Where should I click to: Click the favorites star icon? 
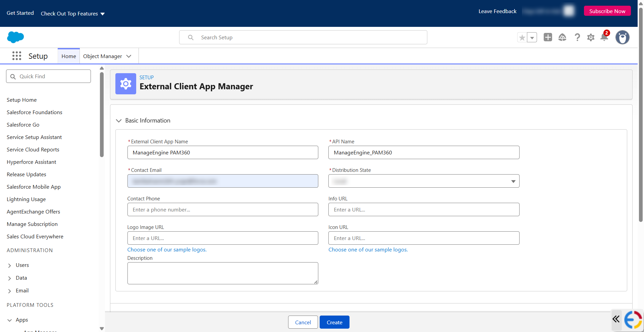pyautogui.click(x=522, y=37)
